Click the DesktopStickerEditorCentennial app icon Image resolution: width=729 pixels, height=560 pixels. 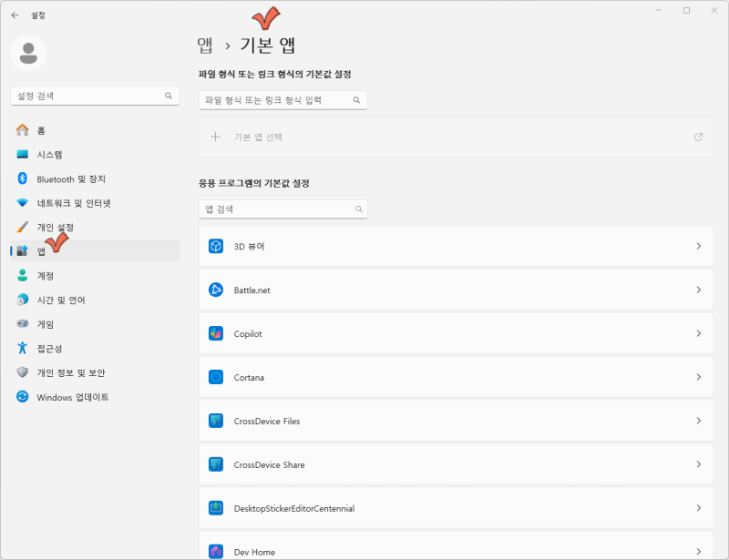[x=216, y=508]
